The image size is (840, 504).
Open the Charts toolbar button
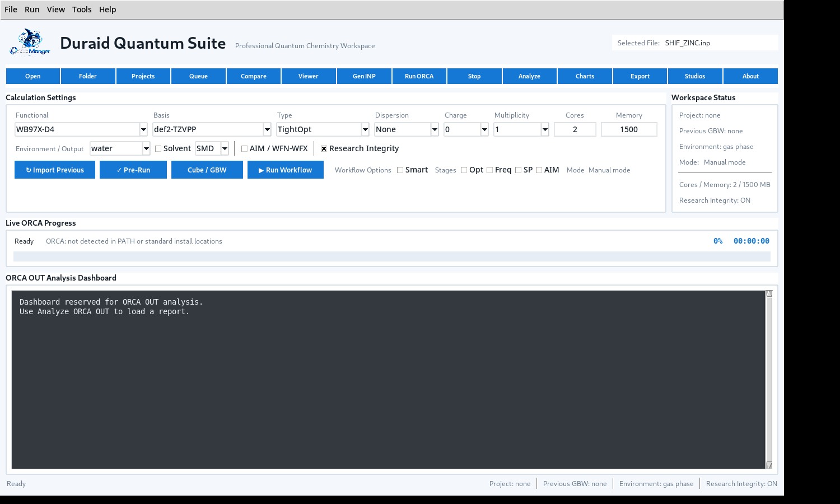585,76
